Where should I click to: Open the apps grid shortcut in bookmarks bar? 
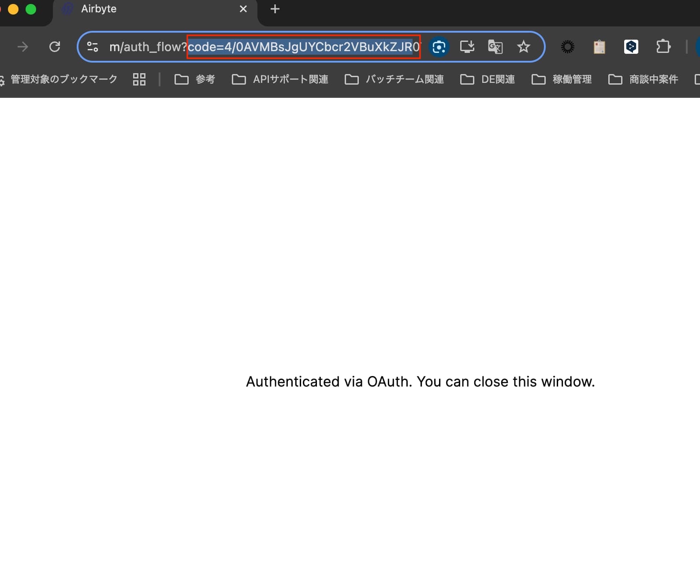coord(139,79)
